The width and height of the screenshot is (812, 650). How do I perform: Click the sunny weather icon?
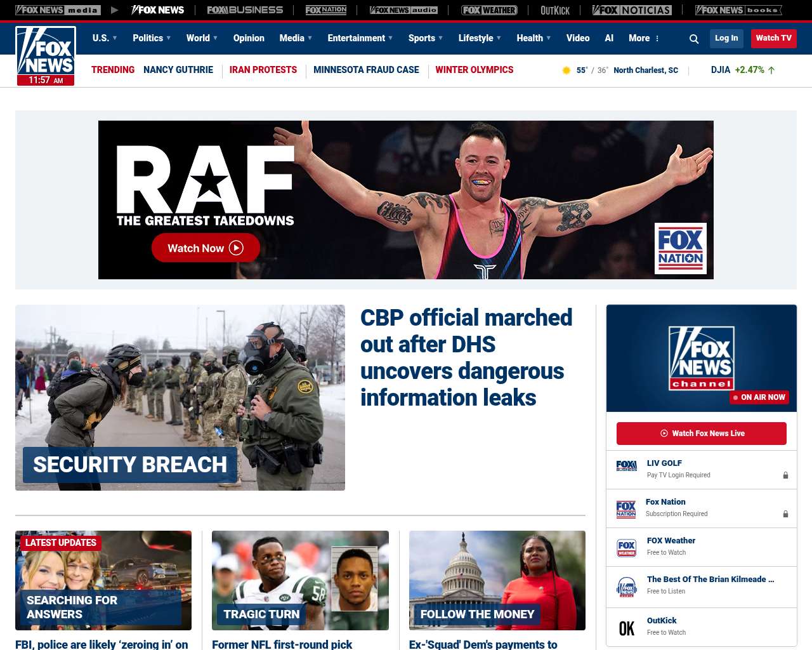tap(566, 70)
